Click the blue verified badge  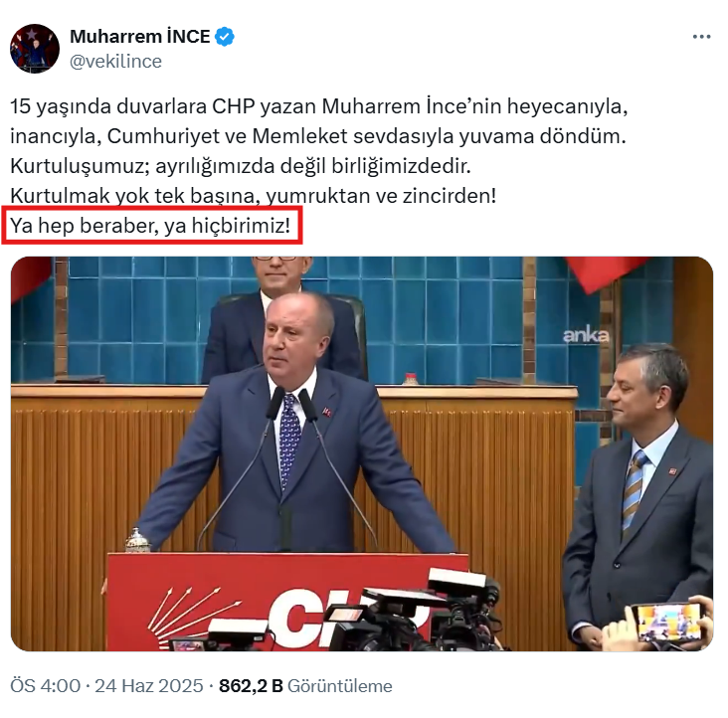coord(225,37)
